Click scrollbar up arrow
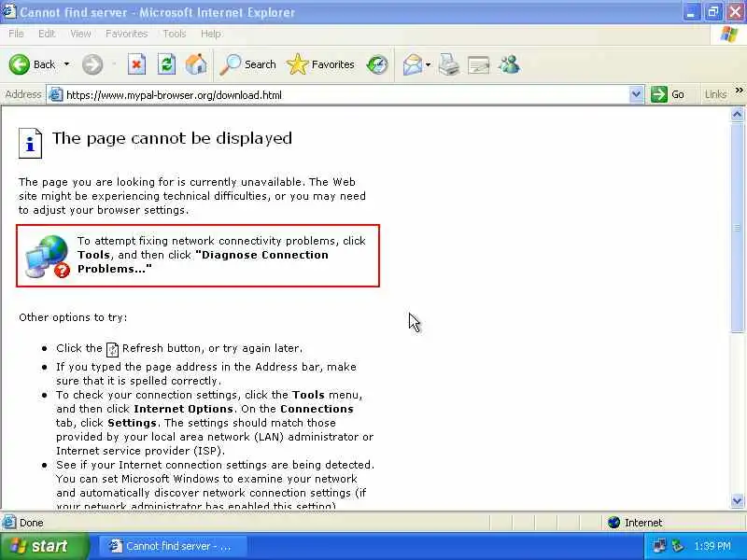The image size is (747, 560). click(x=737, y=114)
